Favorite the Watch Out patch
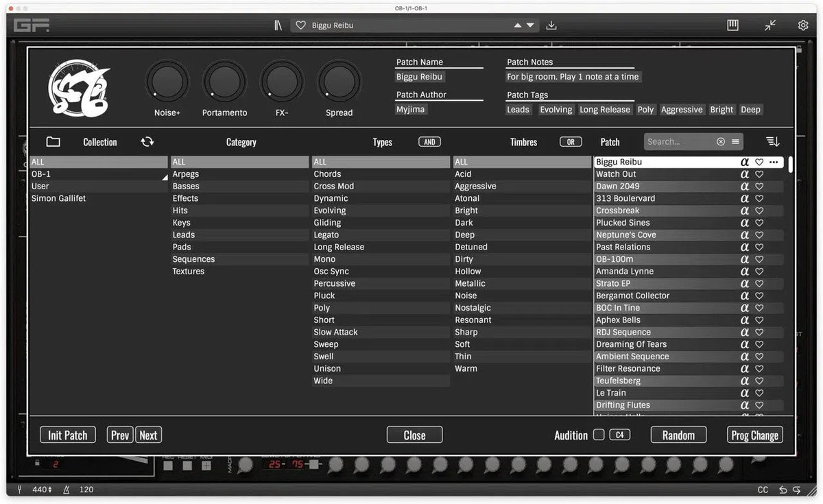Viewport: 823px width, 504px height. tap(759, 174)
